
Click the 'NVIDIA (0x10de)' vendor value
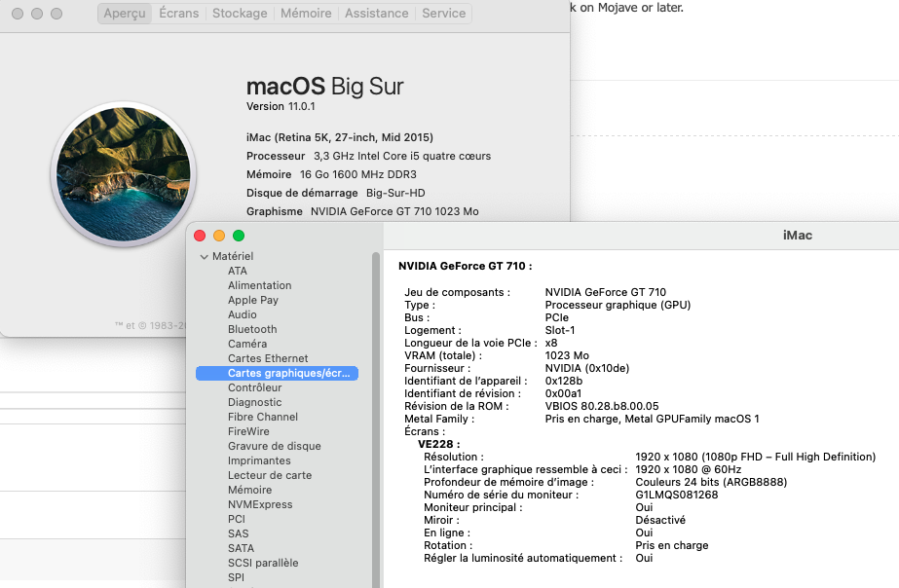587,369
